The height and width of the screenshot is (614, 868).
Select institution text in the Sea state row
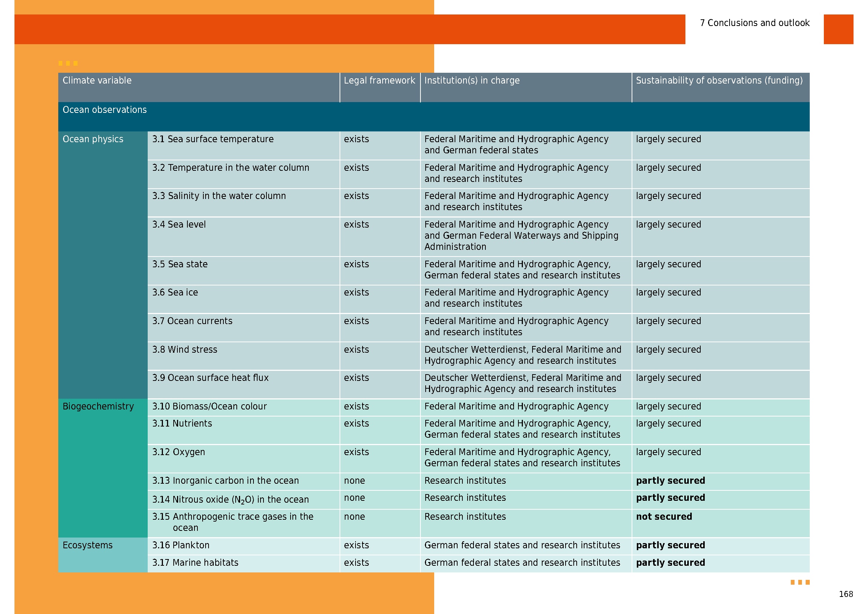click(x=522, y=270)
